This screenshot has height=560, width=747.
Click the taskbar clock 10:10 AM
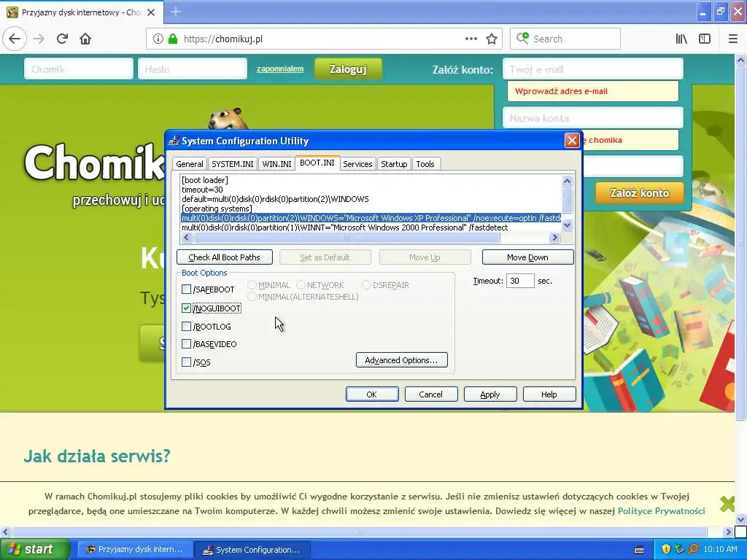pyautogui.click(x=720, y=549)
